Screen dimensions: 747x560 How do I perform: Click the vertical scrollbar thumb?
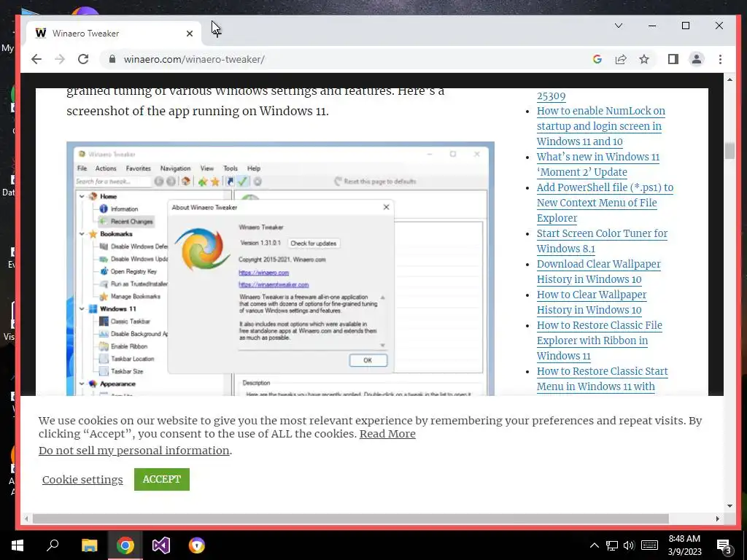(x=729, y=150)
